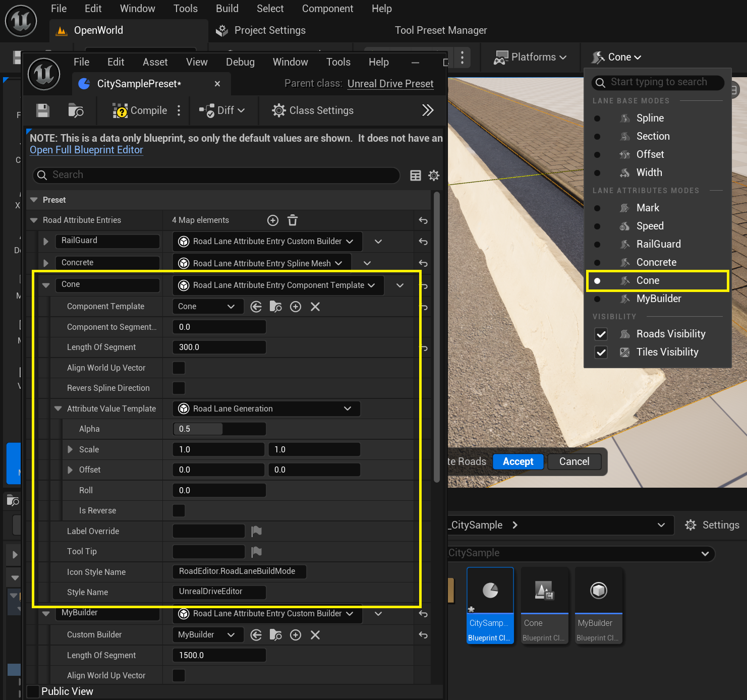Click the Browse to asset icon in toolbar

coord(76,110)
